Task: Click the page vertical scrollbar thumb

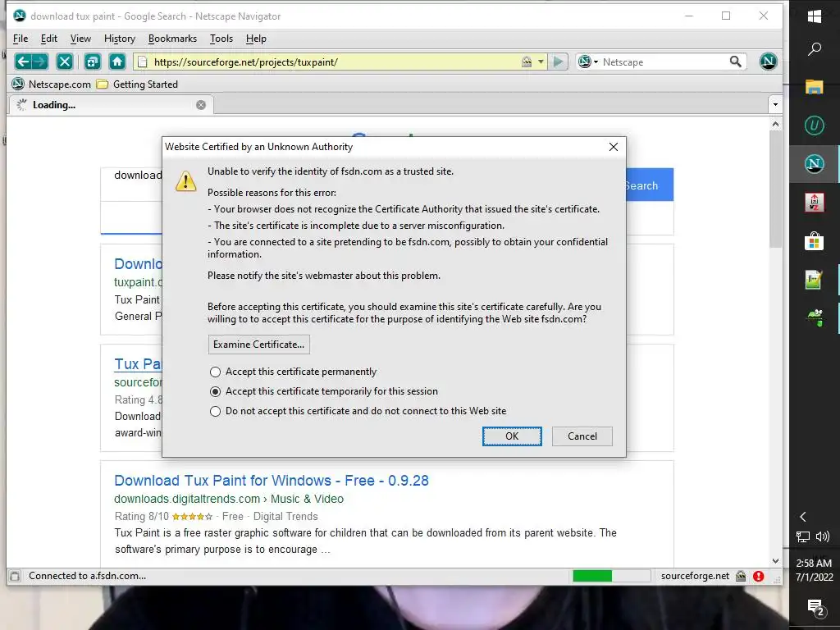Action: 775,189
